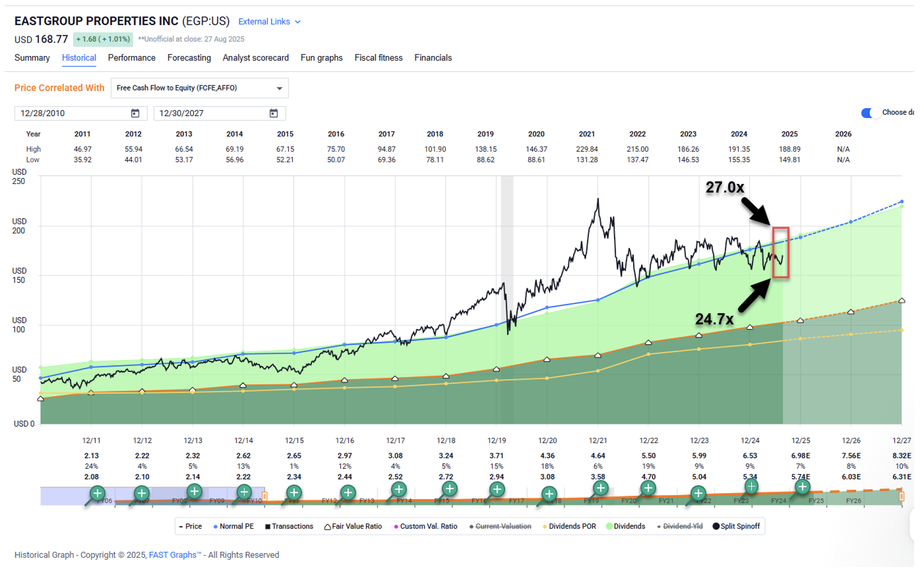Click the plus magnifier under the 12/12 column

pos(141,493)
